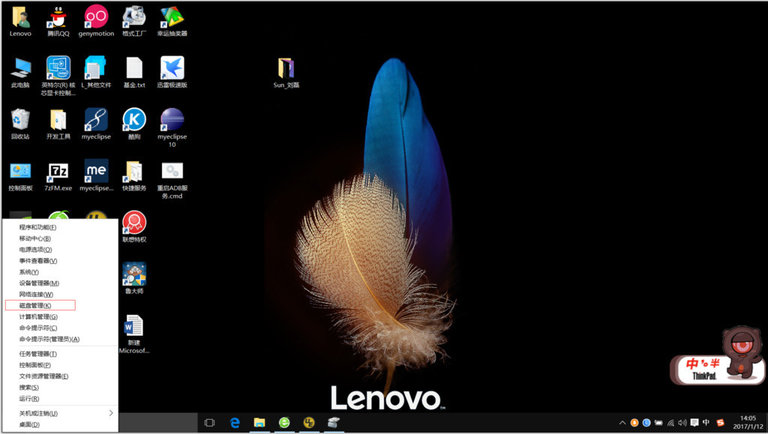Launch the 7zFM.exe shortcut
Image resolution: width=768 pixels, height=434 pixels.
coord(58,177)
